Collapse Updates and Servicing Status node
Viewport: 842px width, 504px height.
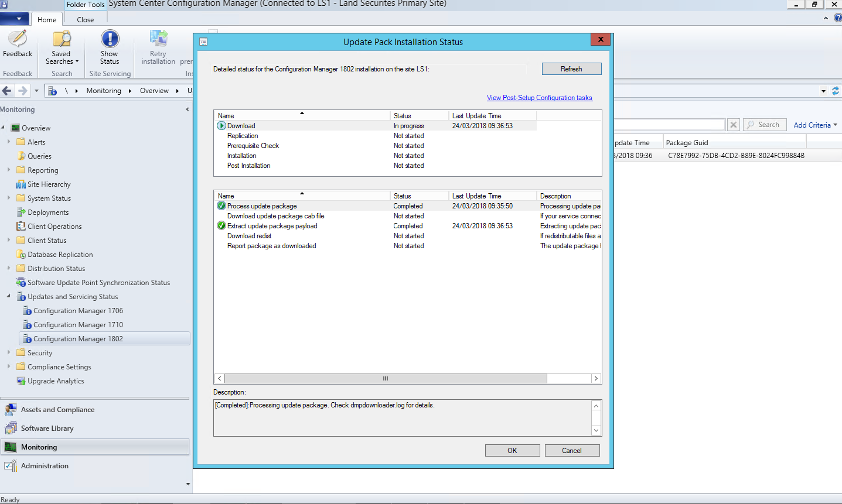(9, 296)
